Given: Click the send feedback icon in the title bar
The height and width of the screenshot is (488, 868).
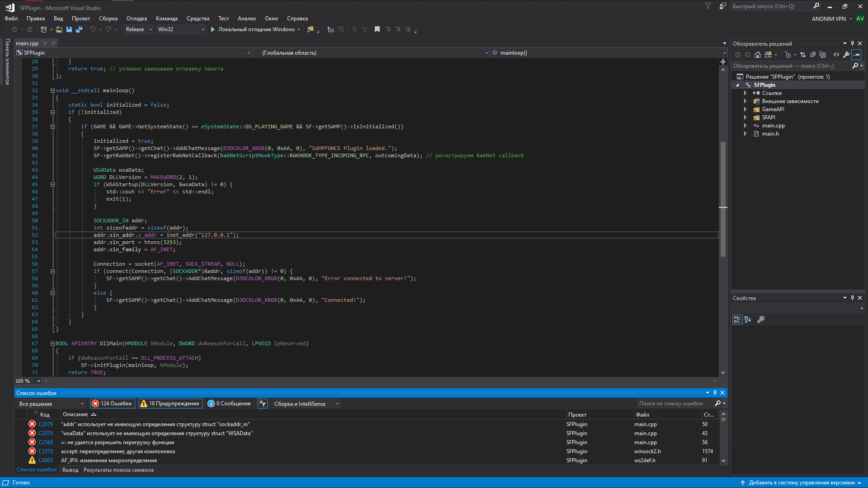Looking at the screenshot, I should pos(723,6).
